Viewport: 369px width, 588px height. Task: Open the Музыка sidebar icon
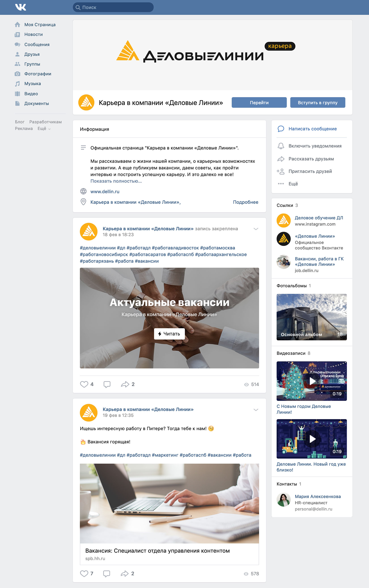(x=17, y=84)
